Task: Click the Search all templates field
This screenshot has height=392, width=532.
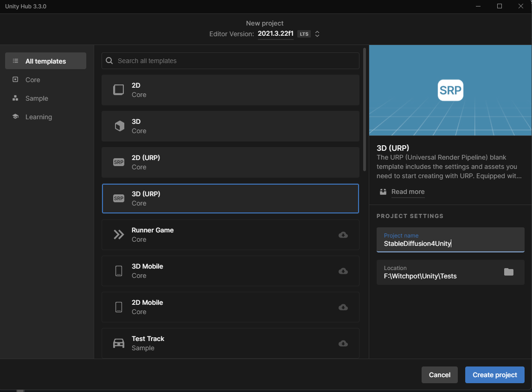Action: point(231,61)
